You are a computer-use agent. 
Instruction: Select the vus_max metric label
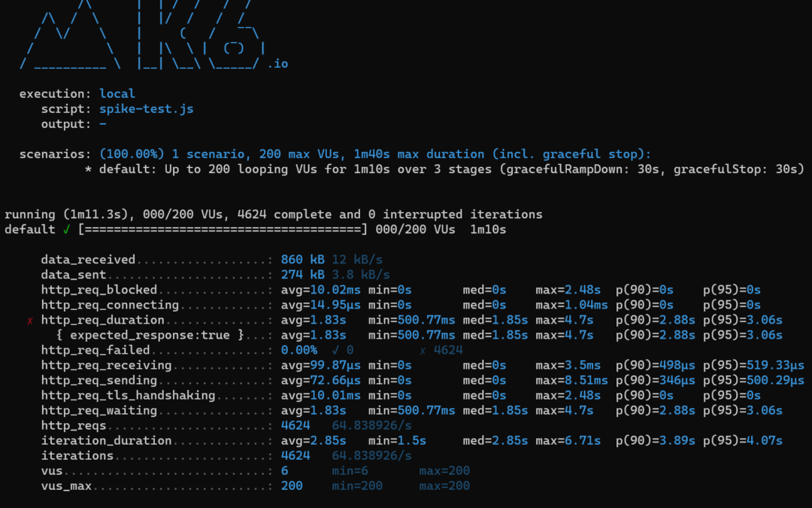click(x=66, y=485)
